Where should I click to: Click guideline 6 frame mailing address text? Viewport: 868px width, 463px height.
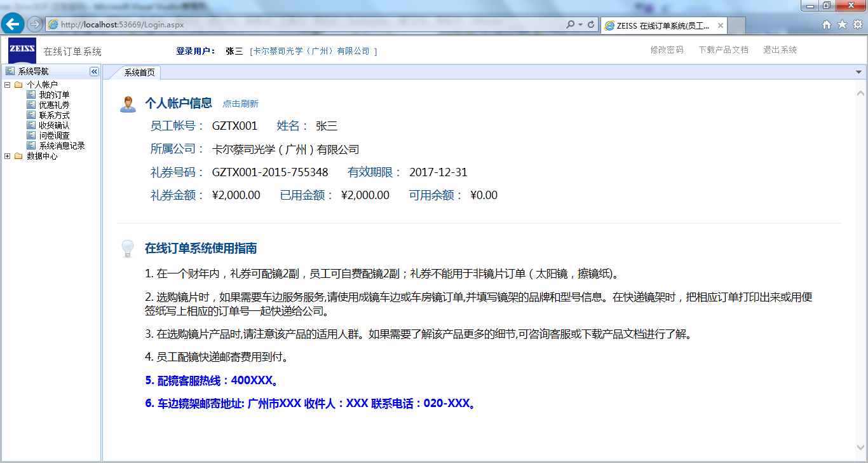[x=311, y=403]
